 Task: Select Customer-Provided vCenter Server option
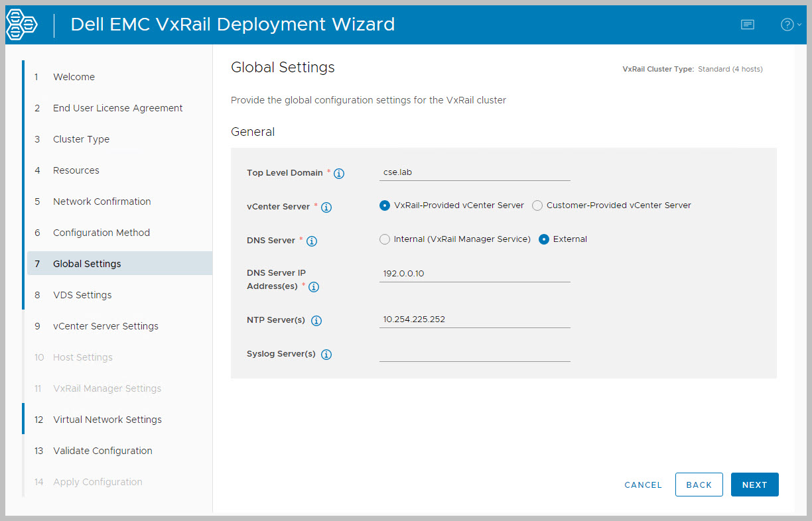pyautogui.click(x=537, y=205)
